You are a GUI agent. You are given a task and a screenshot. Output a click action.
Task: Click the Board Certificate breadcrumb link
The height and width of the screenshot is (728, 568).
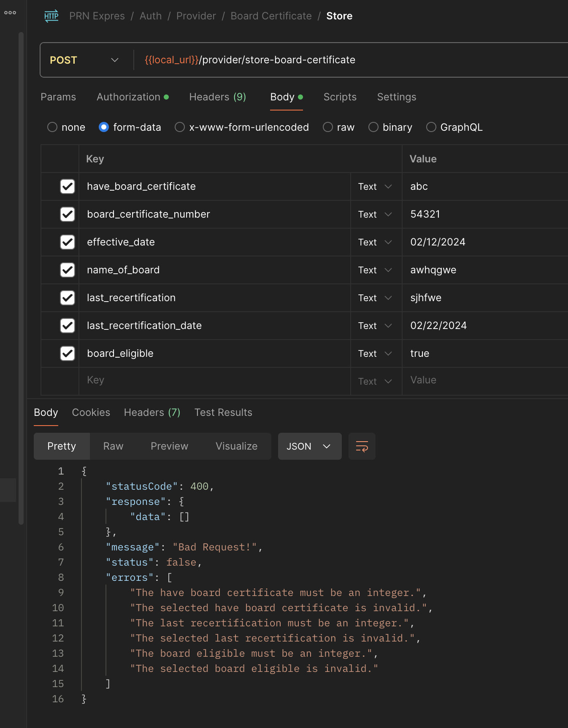point(271,16)
